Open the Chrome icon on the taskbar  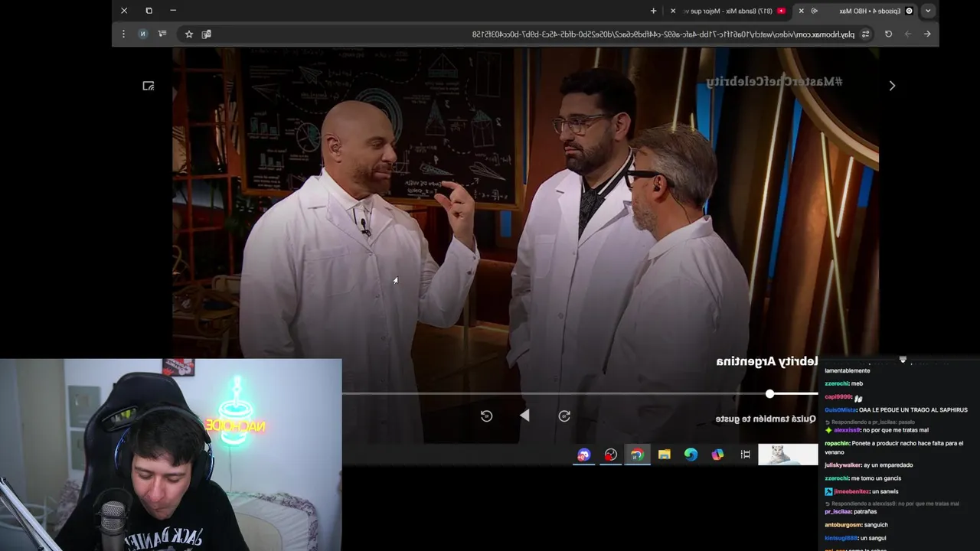637,455
